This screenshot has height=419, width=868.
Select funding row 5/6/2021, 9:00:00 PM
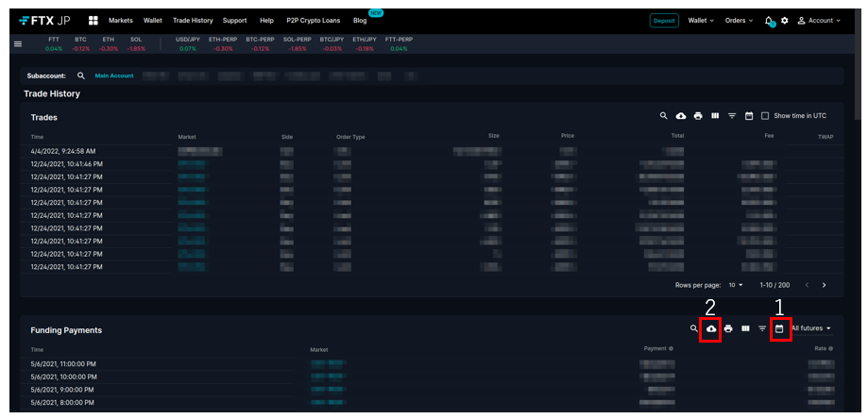click(432, 390)
